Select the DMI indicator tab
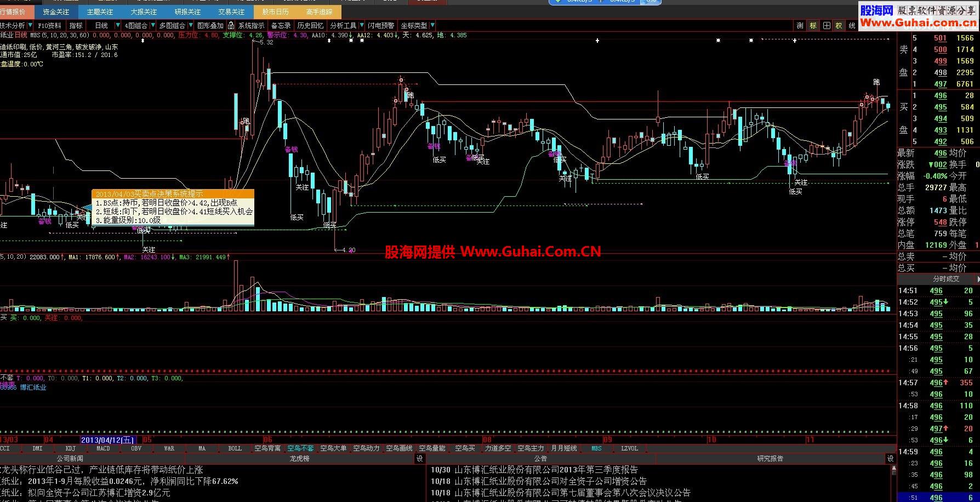Viewport: 980px width, 502px height. pos(37,448)
